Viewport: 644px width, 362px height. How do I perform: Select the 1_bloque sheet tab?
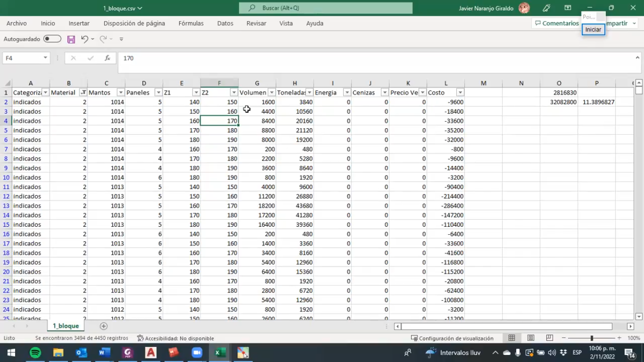(x=66, y=326)
